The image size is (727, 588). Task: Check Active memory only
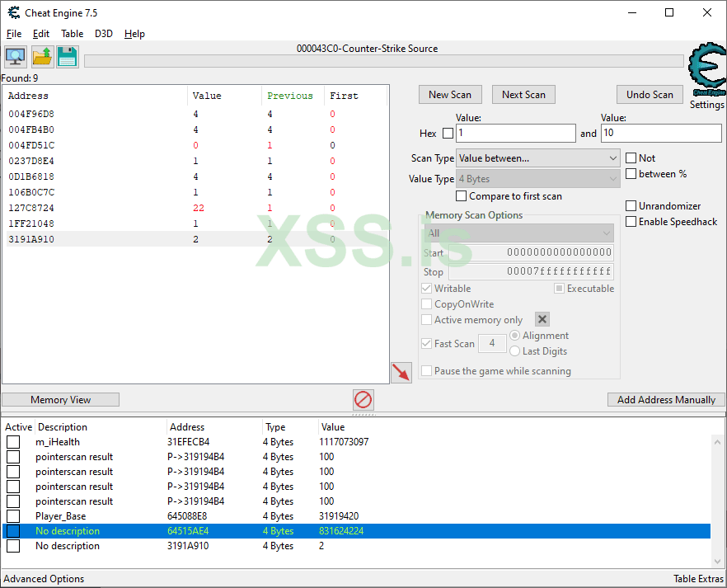coord(427,320)
